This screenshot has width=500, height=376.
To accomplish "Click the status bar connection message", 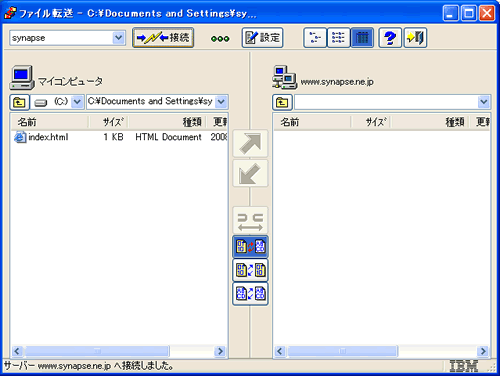I will (89, 366).
